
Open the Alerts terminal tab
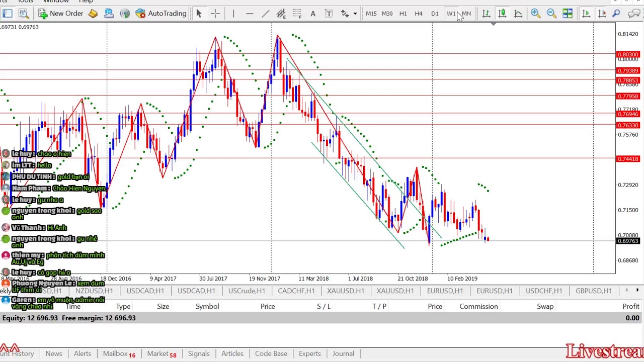pos(83,353)
